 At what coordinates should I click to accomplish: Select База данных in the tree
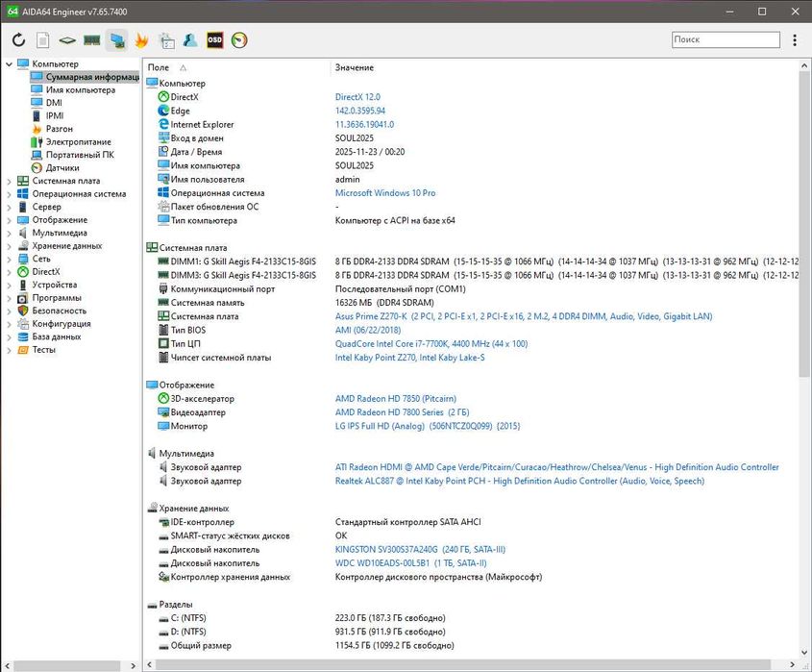click(x=57, y=336)
